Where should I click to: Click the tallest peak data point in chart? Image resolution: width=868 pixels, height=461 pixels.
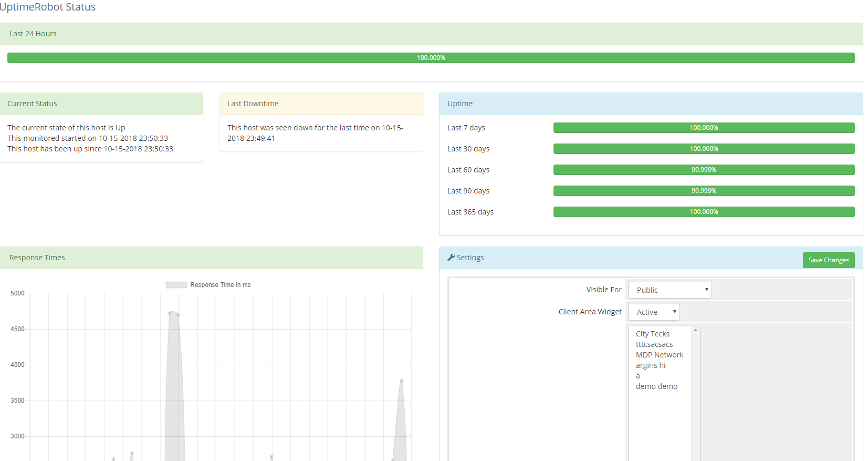170,313
